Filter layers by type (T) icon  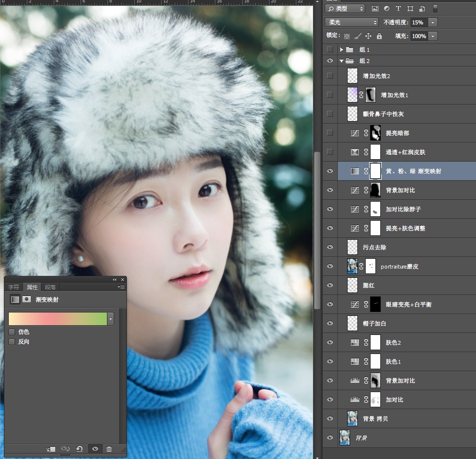pos(398,8)
